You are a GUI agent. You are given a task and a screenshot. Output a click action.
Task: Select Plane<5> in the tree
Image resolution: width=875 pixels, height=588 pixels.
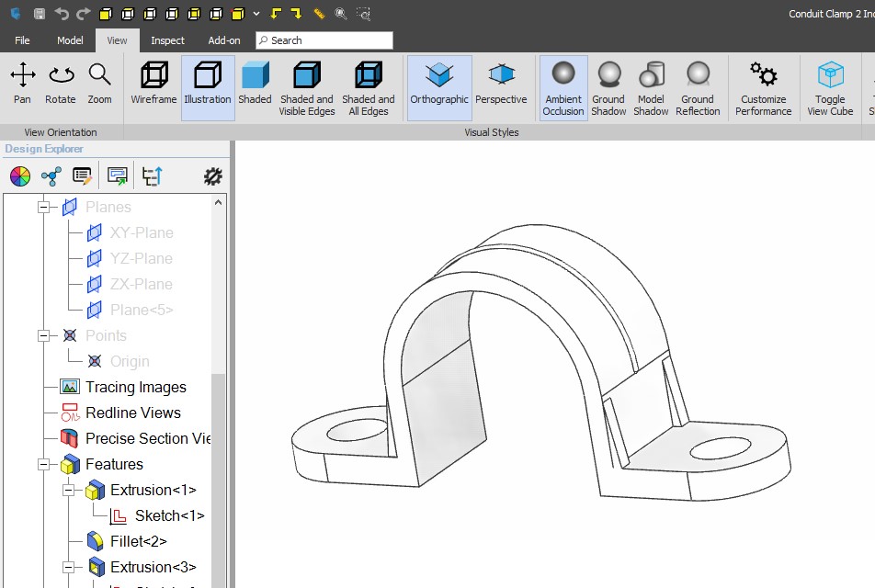point(142,310)
